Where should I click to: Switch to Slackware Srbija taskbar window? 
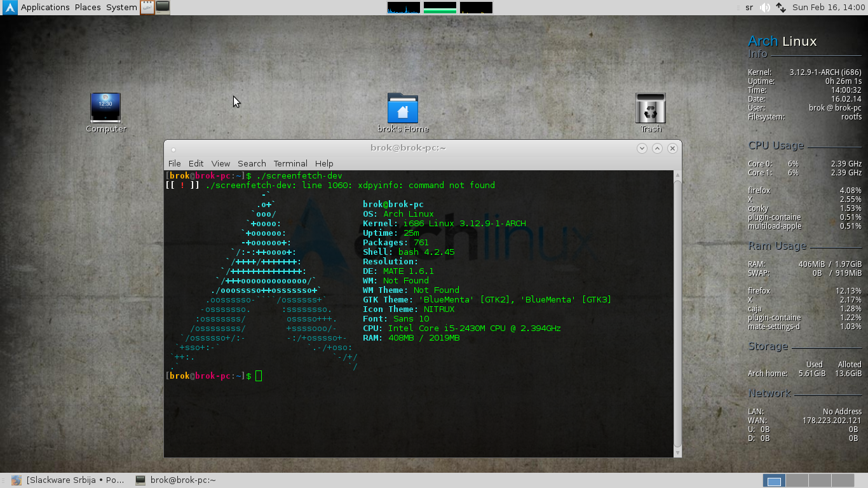pyautogui.click(x=69, y=480)
